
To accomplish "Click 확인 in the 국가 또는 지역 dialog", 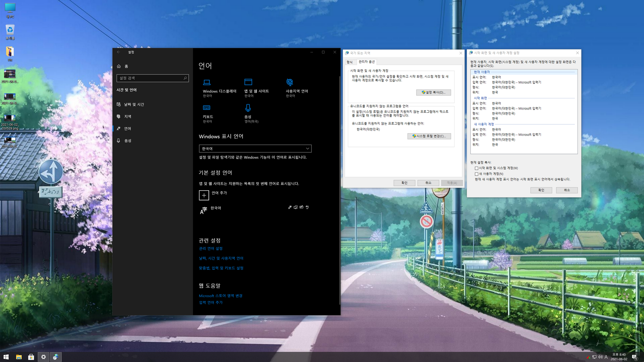I will [404, 183].
